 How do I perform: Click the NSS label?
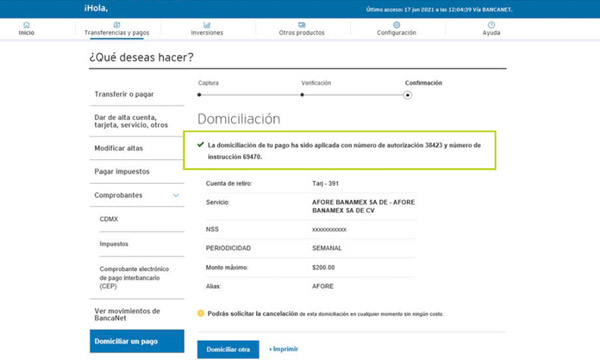pyautogui.click(x=212, y=230)
